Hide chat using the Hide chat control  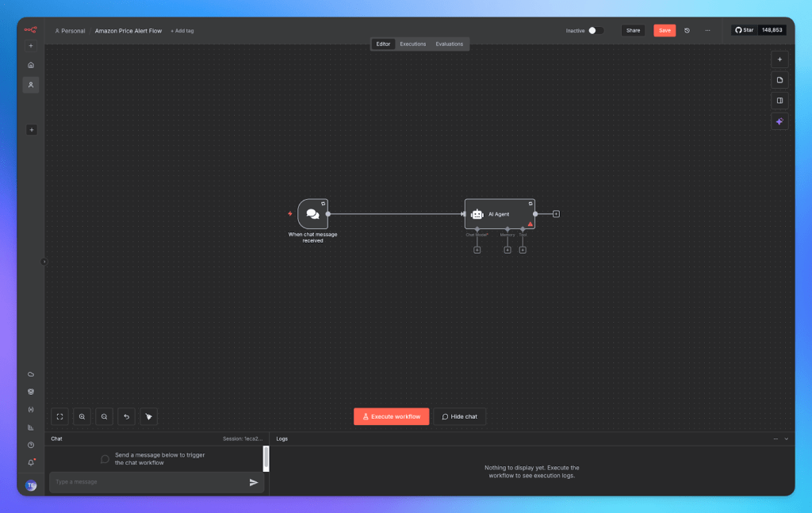click(459, 415)
